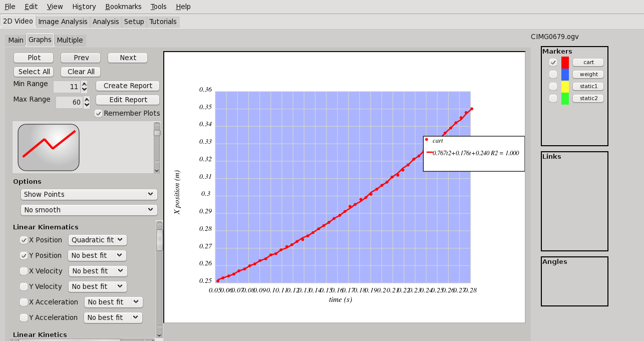Click the yellow static1 color swatch

click(565, 87)
